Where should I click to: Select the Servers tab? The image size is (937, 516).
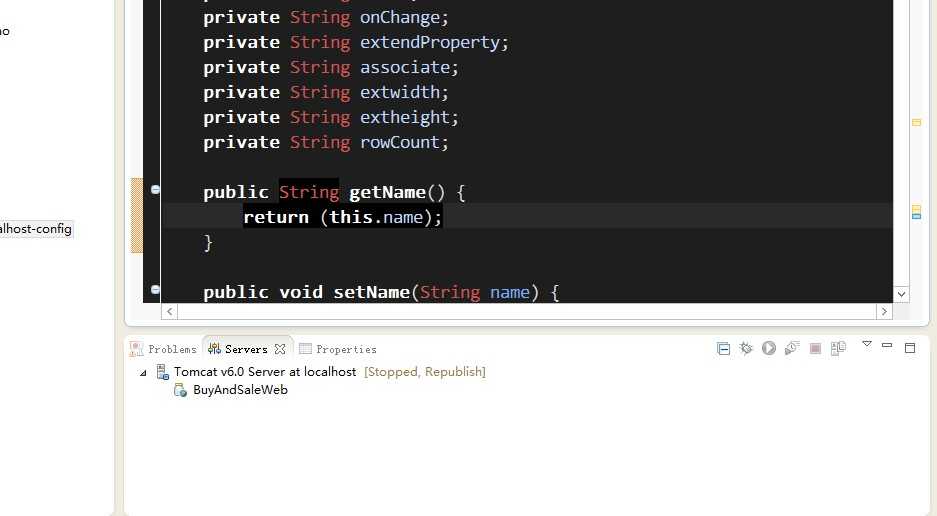[x=246, y=349]
